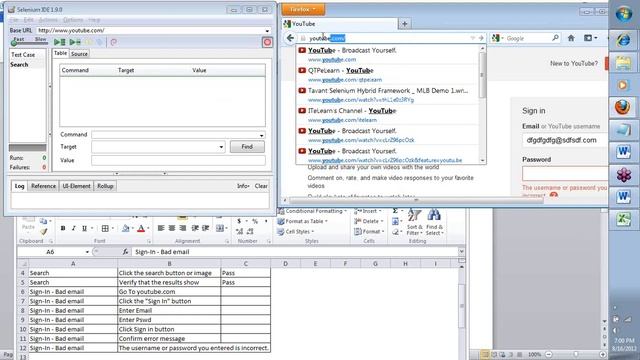Toggle Bold formatting in the Excel ribbon
The width and height of the screenshot is (640, 360).
63,229
